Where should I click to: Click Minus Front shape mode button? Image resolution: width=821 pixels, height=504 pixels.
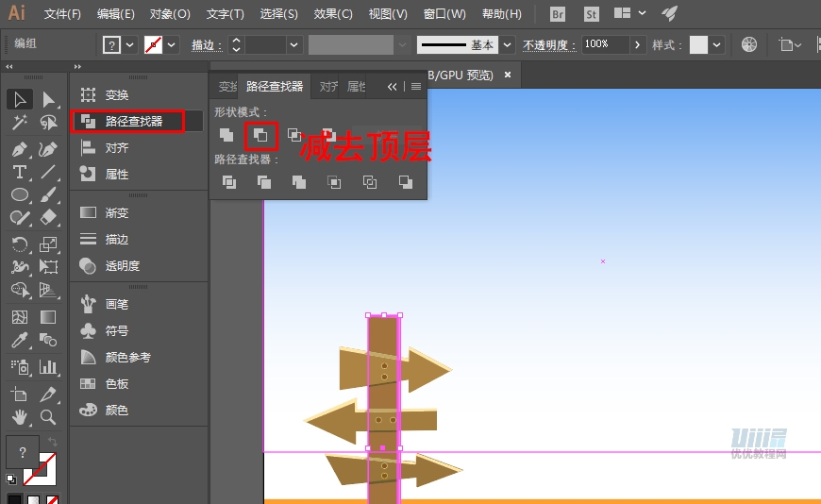260,135
